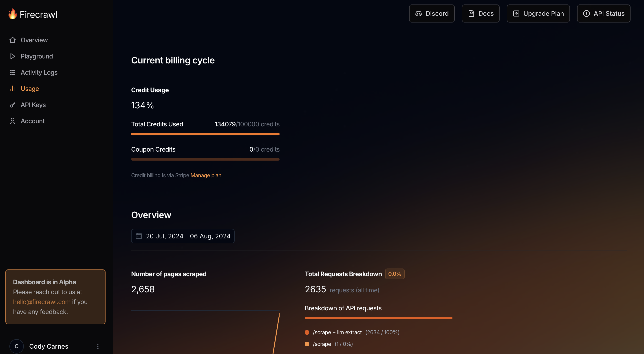Open the date range 20 Jul - 06 Aug picker

[x=183, y=236]
